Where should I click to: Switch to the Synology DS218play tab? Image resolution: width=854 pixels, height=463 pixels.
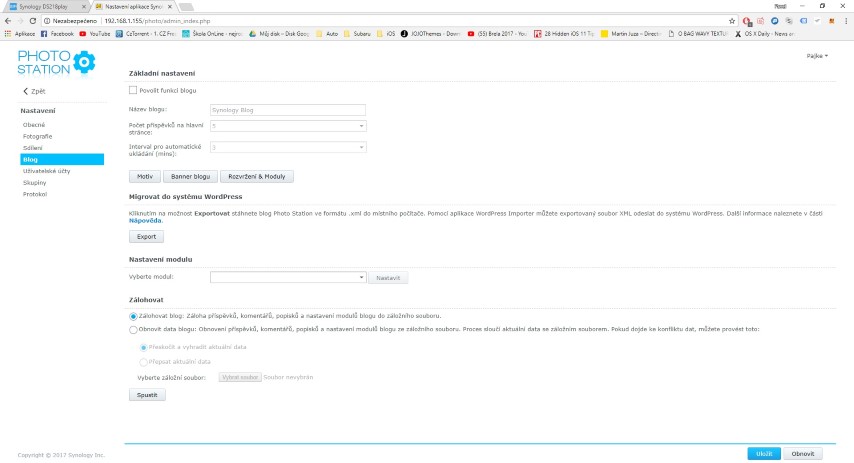(46, 7)
